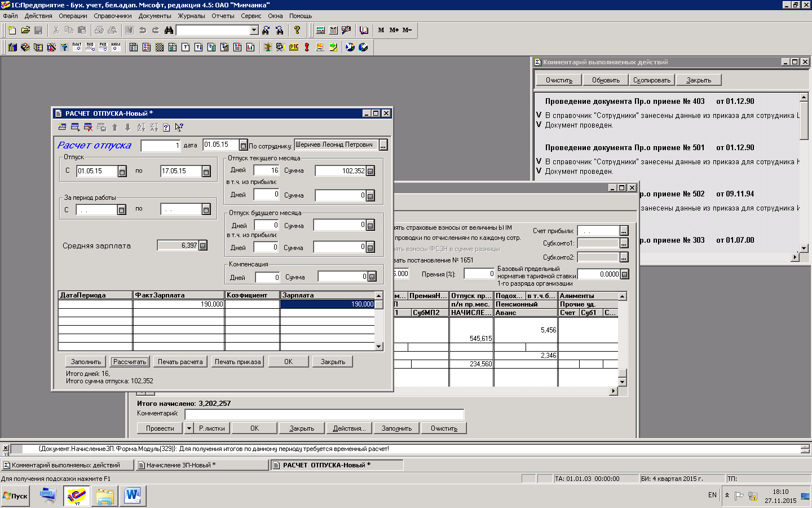The height and width of the screenshot is (508, 812).
Task: Open the Отчеты menu
Action: click(223, 16)
